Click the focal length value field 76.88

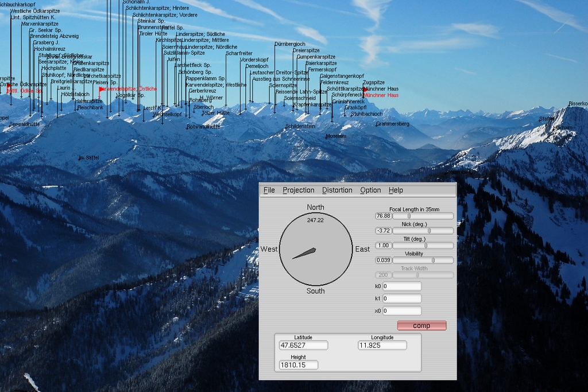click(382, 216)
